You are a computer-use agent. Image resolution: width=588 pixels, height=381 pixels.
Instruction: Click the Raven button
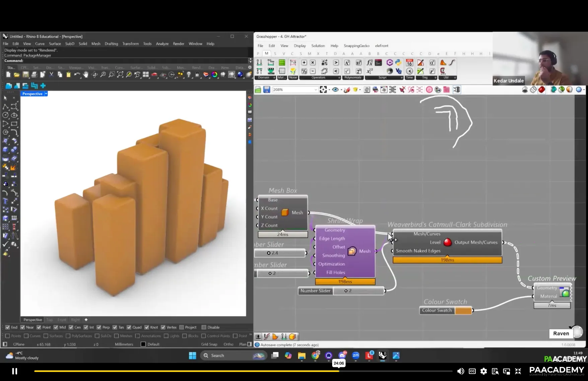pos(561,333)
